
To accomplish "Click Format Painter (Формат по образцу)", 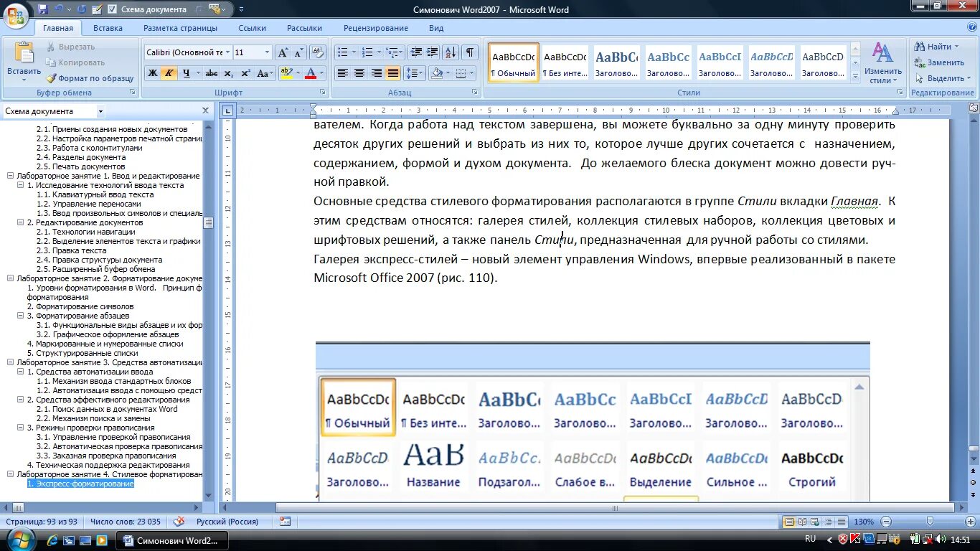I will pos(90,78).
